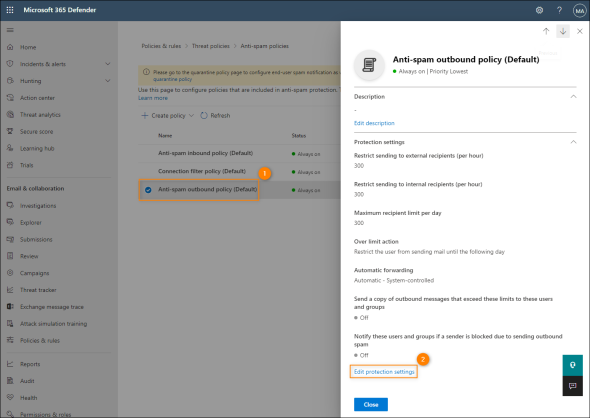Open the help question mark icon
The height and width of the screenshot is (418, 590).
click(560, 10)
